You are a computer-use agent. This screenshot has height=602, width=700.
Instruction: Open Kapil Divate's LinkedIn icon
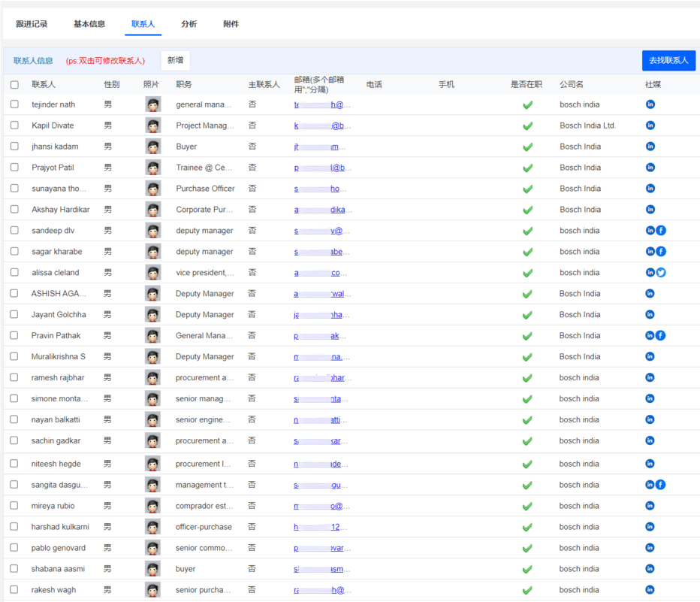pyautogui.click(x=650, y=126)
